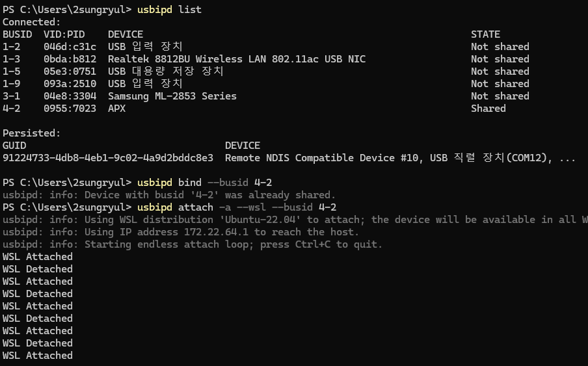Image resolution: width=588 pixels, height=366 pixels.
Task: Click the first 'usbipd list' command
Action: point(169,10)
